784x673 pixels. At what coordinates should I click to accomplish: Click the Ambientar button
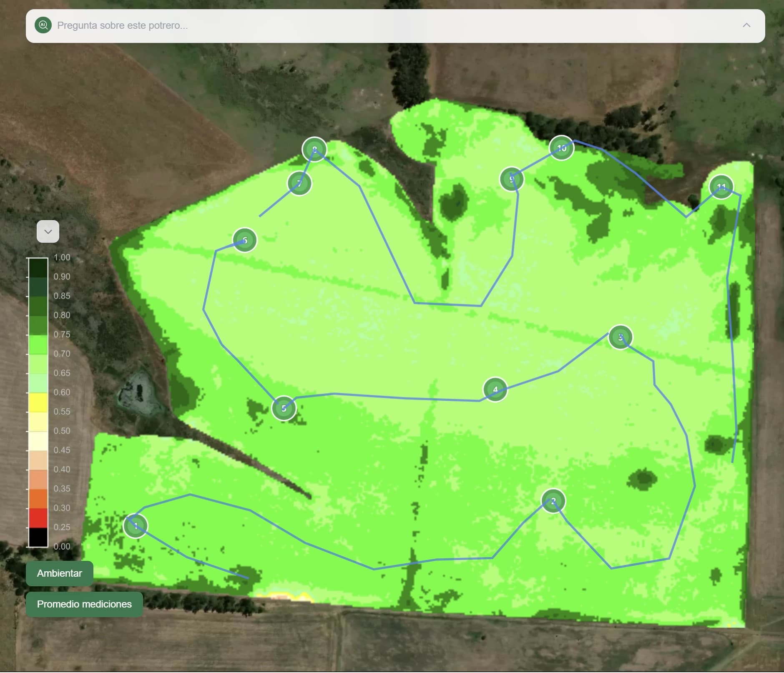pyautogui.click(x=59, y=573)
